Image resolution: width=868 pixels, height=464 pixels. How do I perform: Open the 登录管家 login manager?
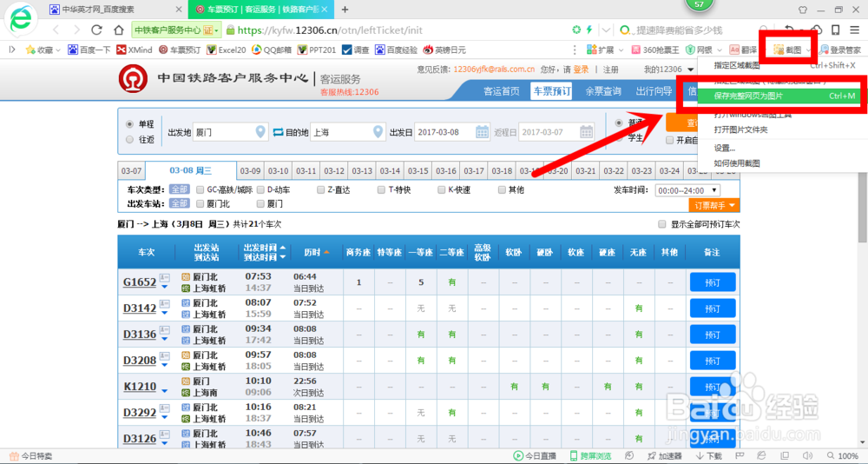click(839, 50)
